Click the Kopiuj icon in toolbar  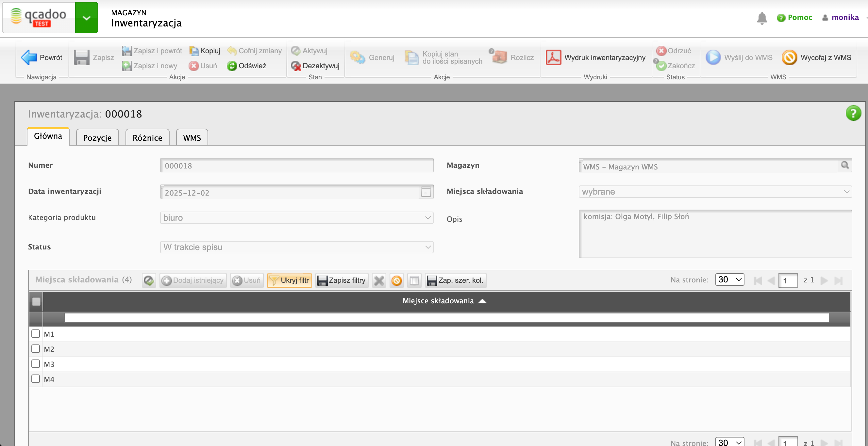[194, 51]
